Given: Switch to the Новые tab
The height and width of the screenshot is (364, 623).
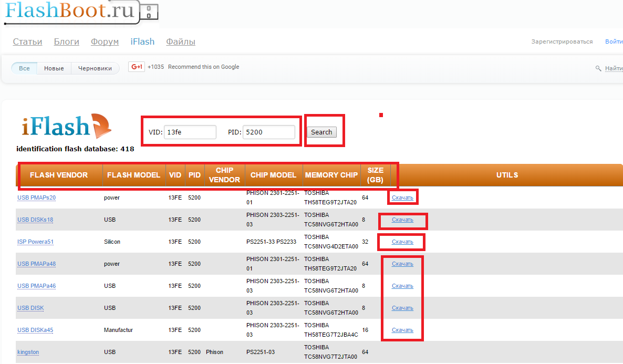Looking at the screenshot, I should [x=54, y=68].
